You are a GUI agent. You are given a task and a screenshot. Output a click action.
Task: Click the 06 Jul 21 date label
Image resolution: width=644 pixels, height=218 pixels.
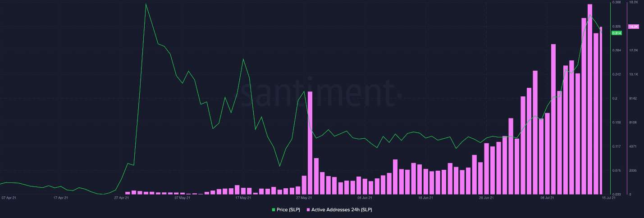click(x=548, y=197)
